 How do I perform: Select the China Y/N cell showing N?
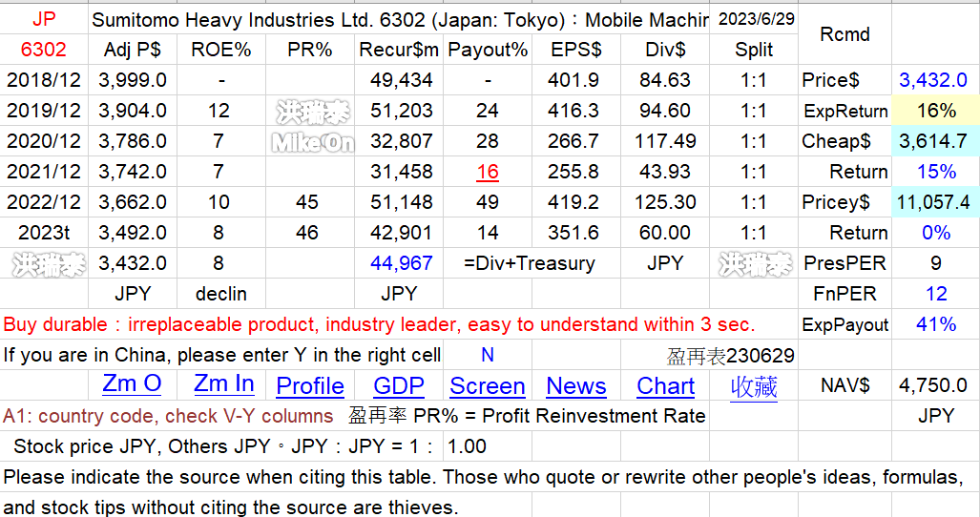coord(488,355)
